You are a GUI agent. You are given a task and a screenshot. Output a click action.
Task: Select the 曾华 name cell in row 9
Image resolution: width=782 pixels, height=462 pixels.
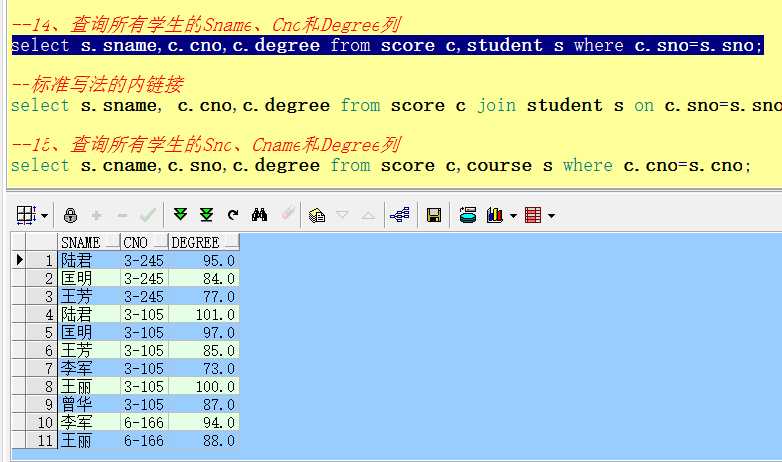(89, 404)
